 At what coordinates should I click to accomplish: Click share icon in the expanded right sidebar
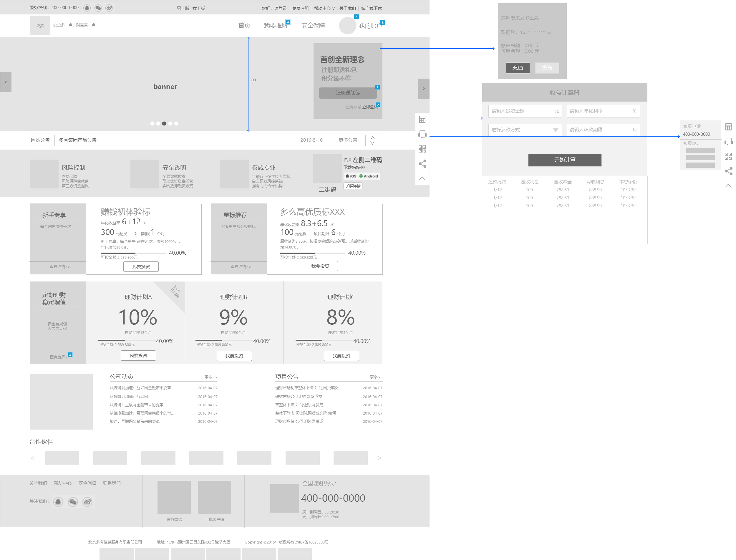coord(729,171)
